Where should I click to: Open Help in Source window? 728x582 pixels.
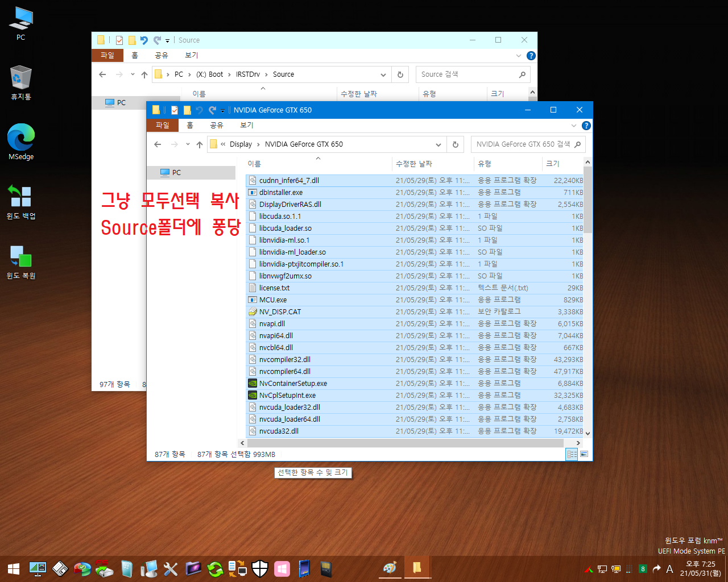pos(531,56)
